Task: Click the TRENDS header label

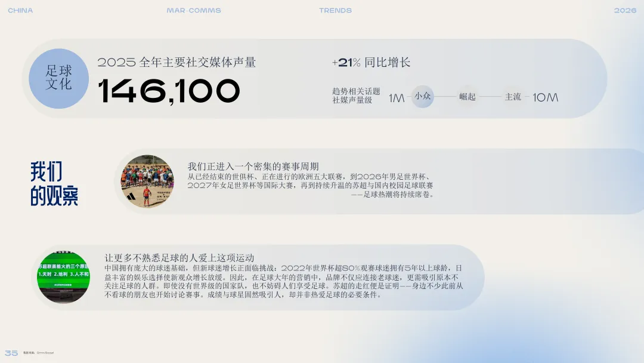Action: 336,11
